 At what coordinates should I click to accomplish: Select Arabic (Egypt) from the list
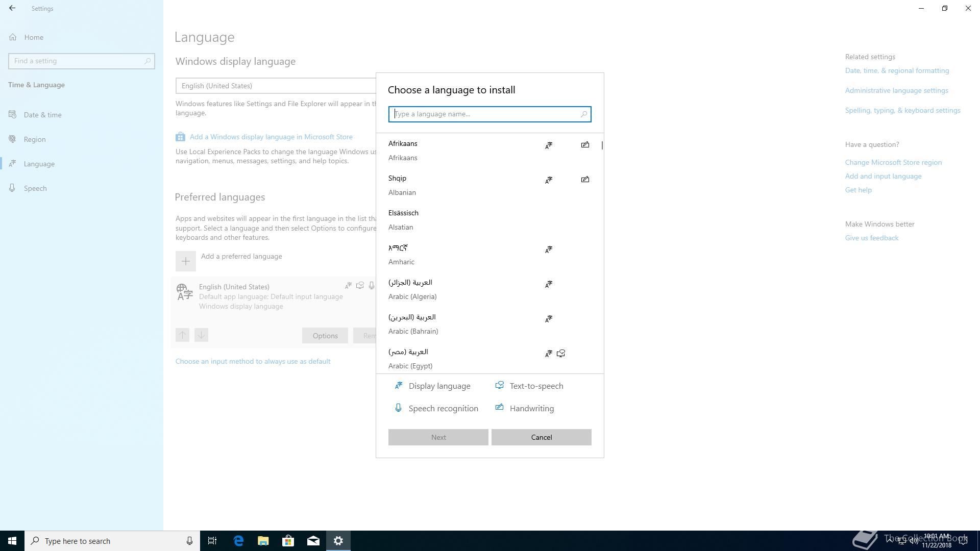[x=489, y=359]
